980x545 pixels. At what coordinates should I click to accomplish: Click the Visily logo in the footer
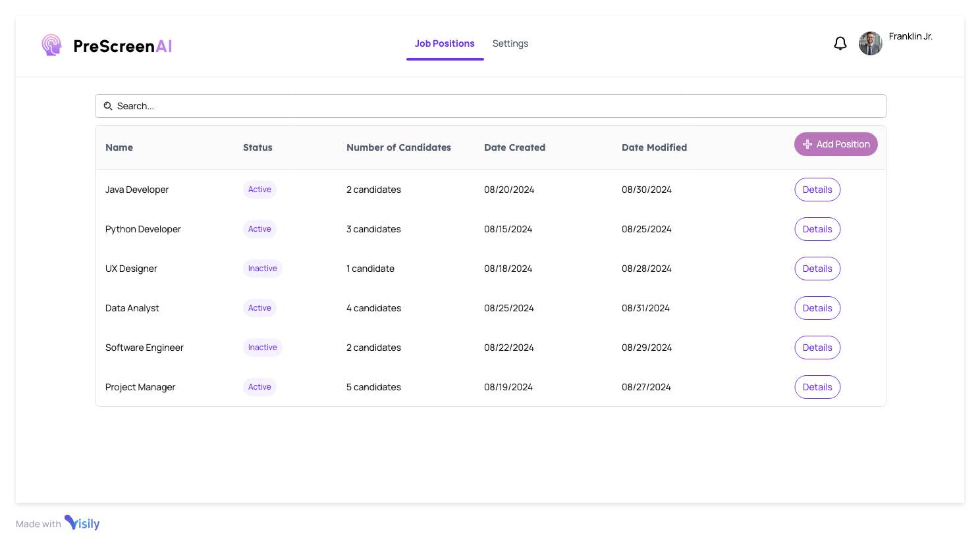pos(82,523)
